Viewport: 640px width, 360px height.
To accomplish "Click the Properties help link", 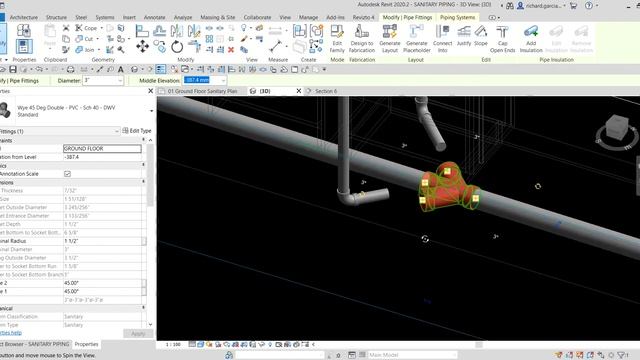I will 10,333.
